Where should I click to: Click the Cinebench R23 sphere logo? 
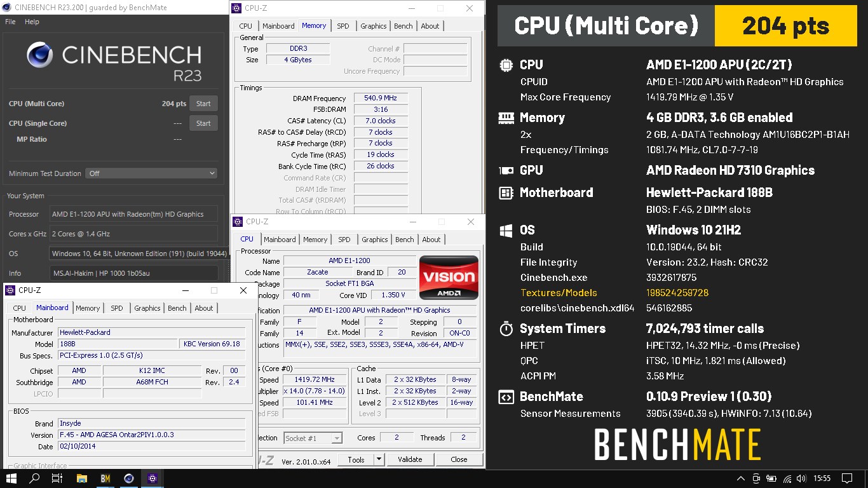[x=39, y=55]
